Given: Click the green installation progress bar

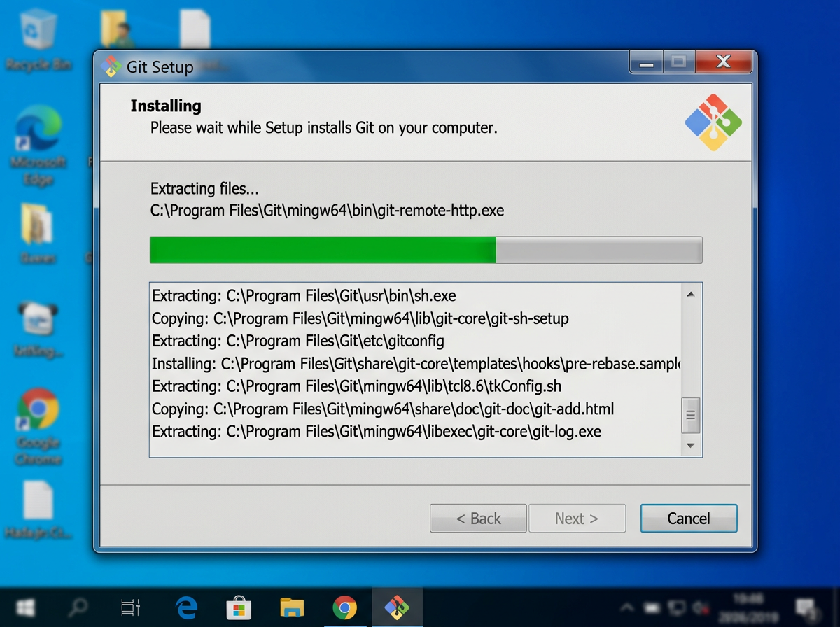Looking at the screenshot, I should coord(426,250).
